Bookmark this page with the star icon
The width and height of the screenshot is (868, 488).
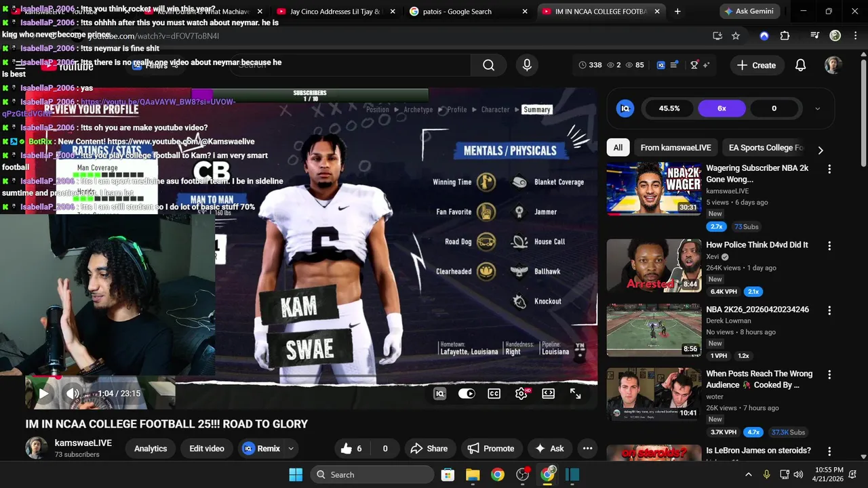736,36
